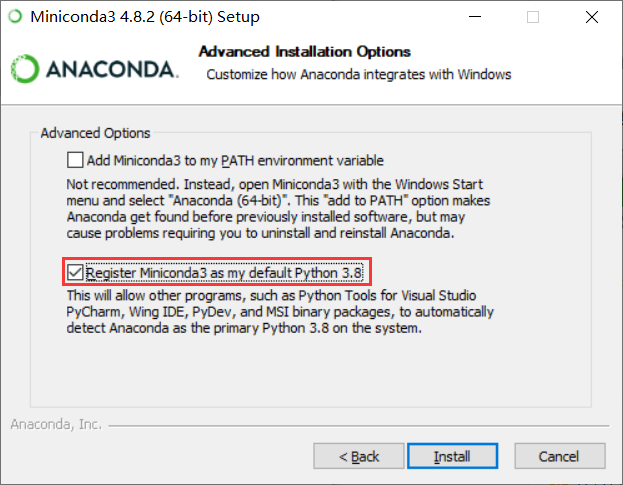Enable Add Miniconda3 to my PATH checkbox

coord(75,160)
